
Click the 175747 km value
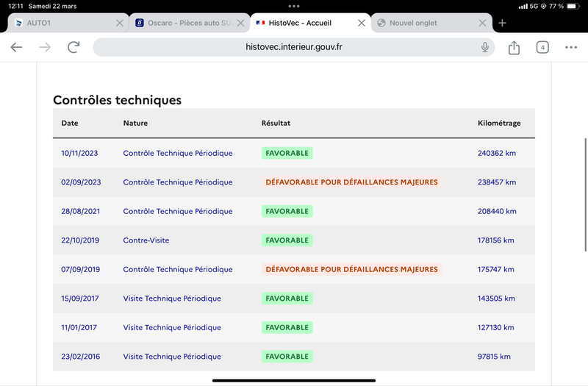coord(495,269)
